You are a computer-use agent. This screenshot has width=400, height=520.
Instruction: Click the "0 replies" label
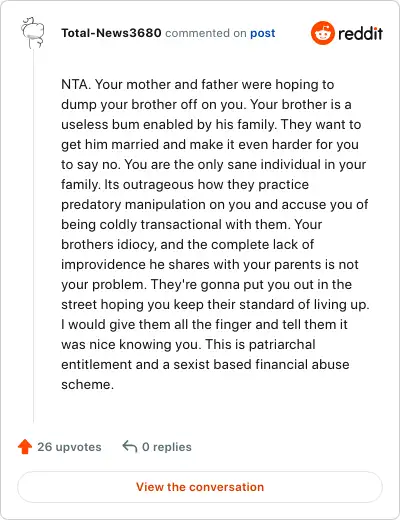click(167, 447)
